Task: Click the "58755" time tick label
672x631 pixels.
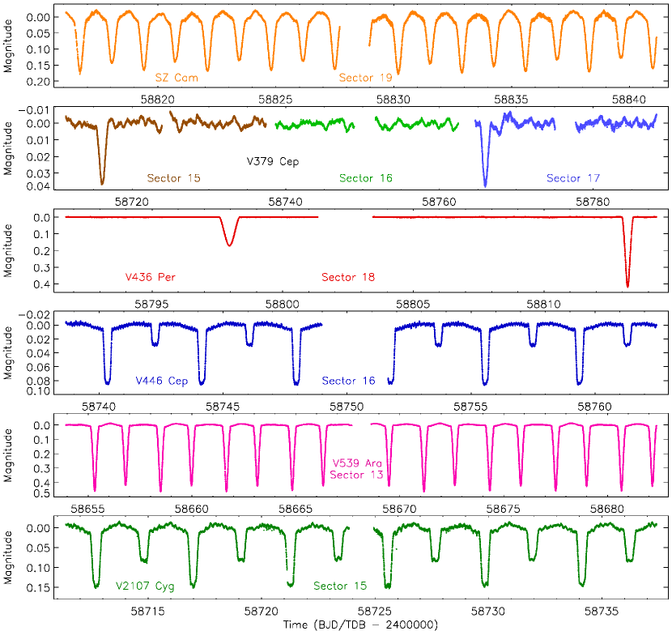Action: (x=470, y=407)
